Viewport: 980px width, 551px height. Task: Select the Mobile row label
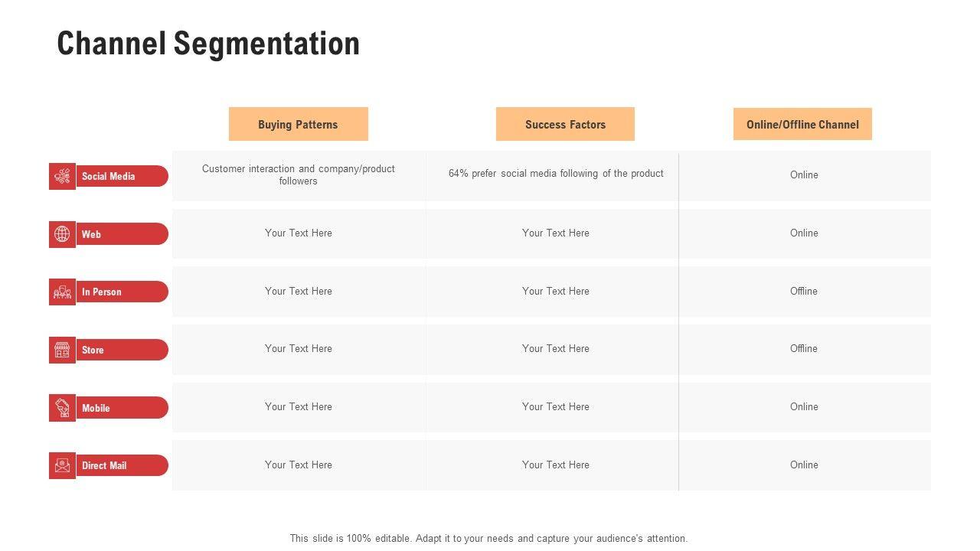pos(96,408)
